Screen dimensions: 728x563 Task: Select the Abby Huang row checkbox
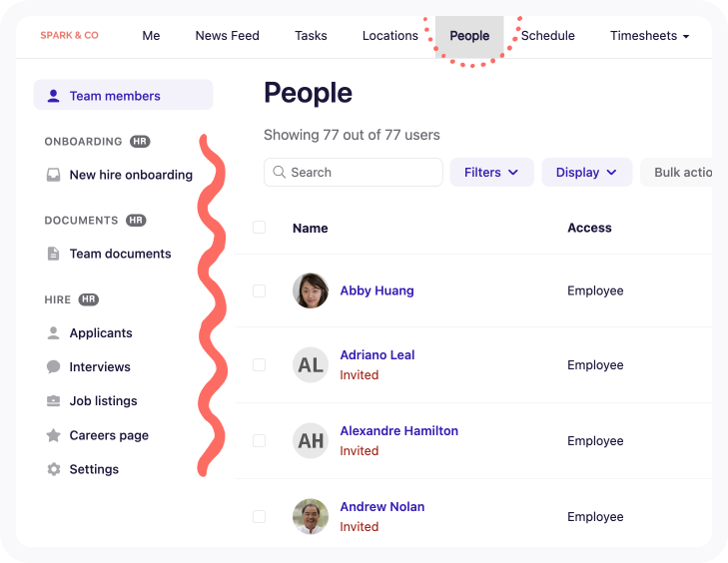pos(259,290)
